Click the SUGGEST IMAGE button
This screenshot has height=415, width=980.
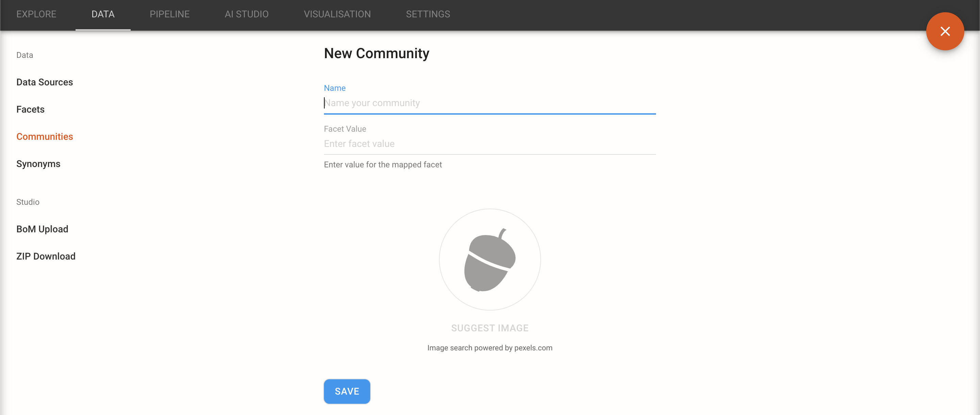click(x=490, y=328)
